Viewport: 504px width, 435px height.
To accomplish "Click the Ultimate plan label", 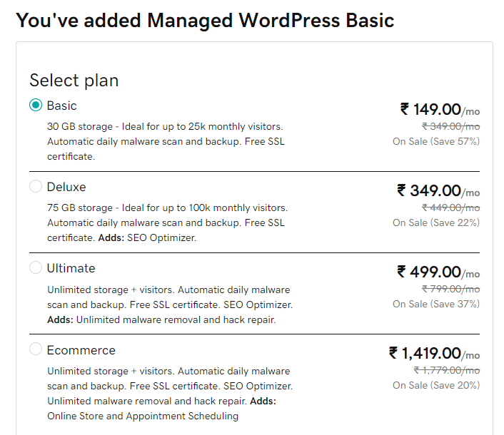I will point(71,268).
